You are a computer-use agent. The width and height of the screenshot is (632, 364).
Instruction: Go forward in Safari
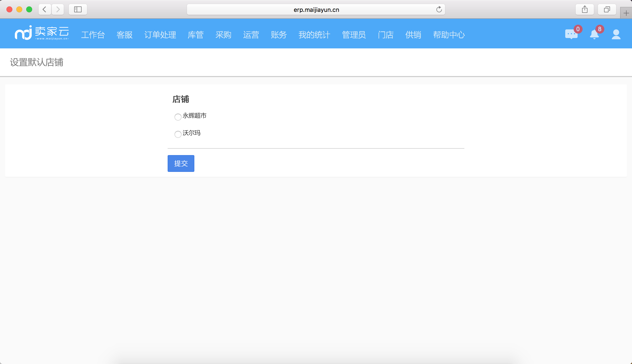point(58,9)
